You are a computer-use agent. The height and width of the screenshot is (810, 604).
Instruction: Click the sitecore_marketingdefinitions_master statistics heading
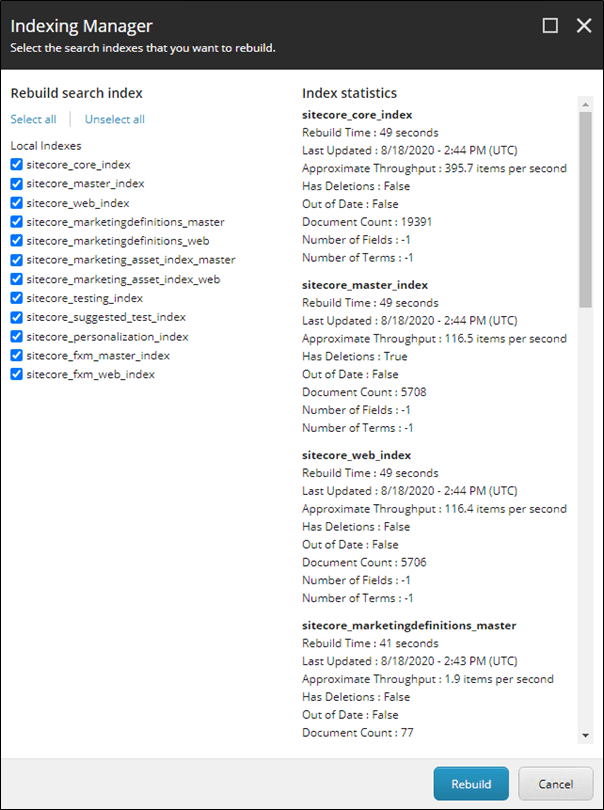click(x=409, y=626)
